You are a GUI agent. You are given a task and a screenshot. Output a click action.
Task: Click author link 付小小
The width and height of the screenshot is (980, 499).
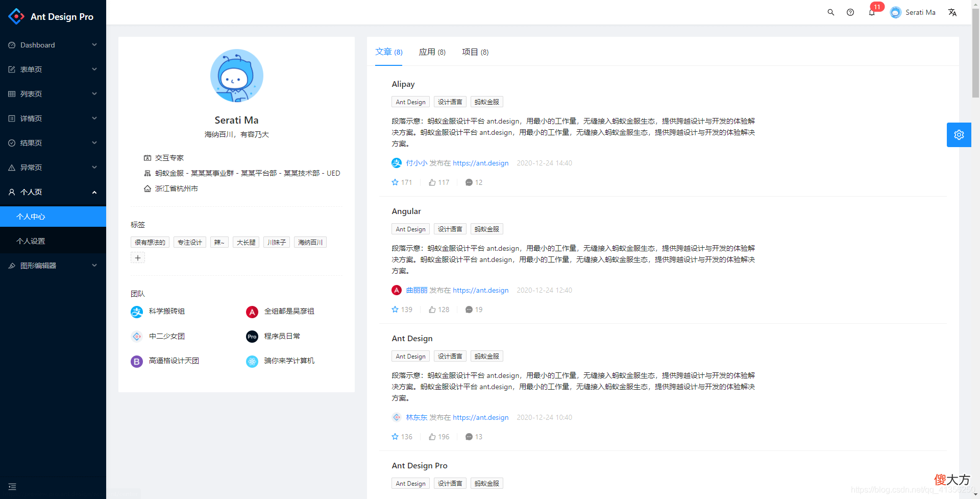click(x=416, y=163)
